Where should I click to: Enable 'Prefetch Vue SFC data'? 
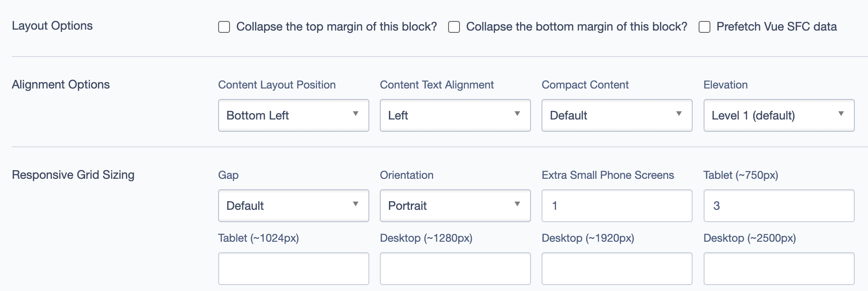705,27
